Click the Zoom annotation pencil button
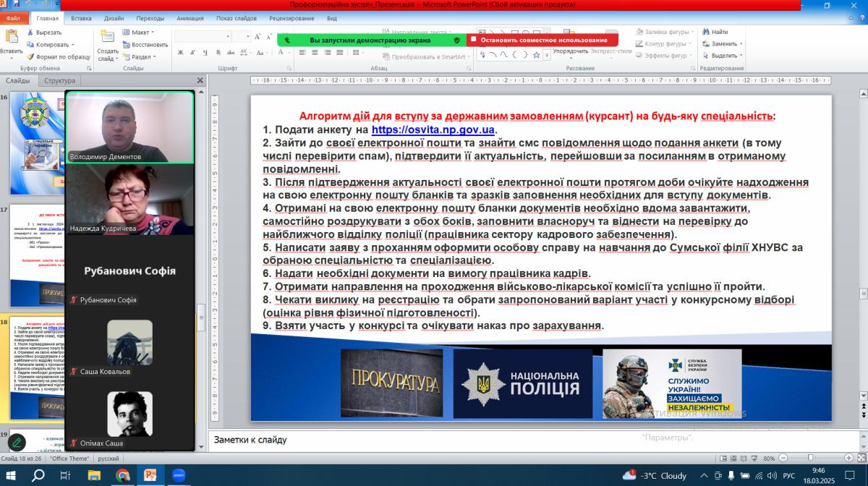The height and width of the screenshot is (486, 868). (x=16, y=442)
